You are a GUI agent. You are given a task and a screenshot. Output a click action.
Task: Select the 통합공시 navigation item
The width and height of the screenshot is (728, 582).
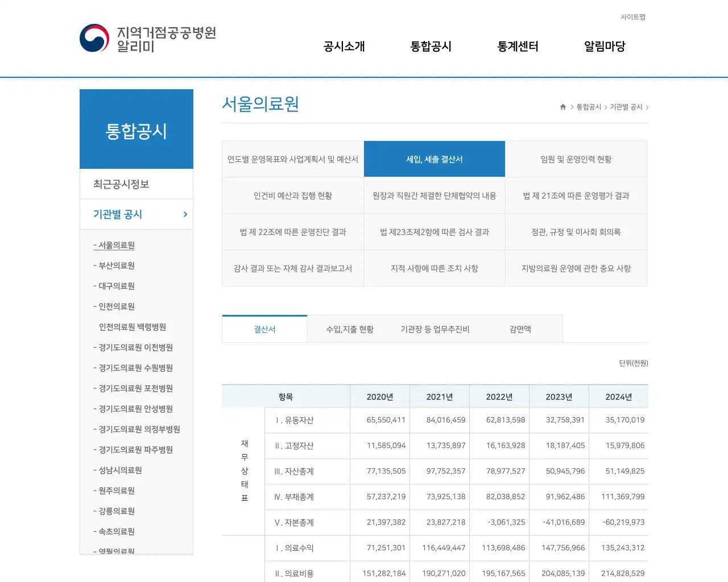(x=431, y=47)
